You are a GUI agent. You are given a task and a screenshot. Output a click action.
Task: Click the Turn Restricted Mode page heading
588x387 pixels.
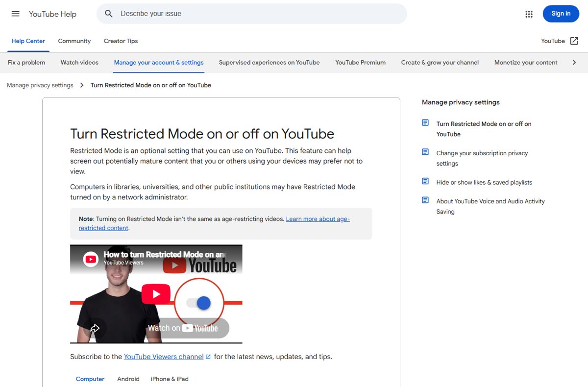pos(202,134)
